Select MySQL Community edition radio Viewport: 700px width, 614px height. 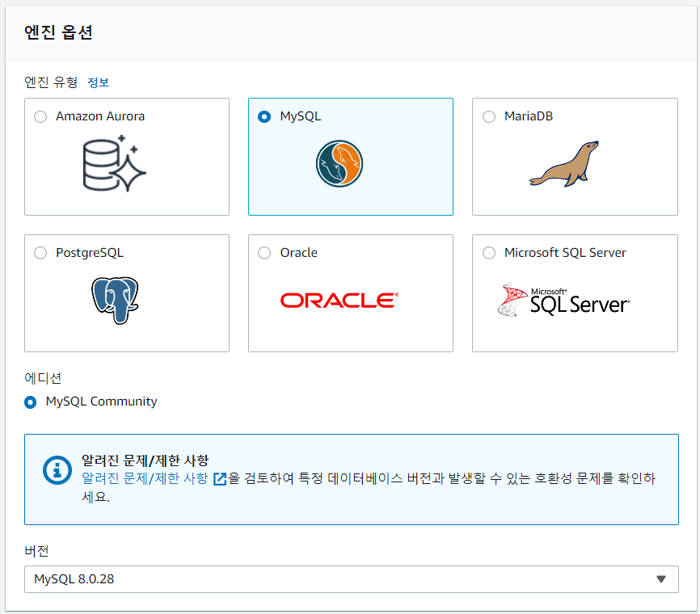pos(31,402)
